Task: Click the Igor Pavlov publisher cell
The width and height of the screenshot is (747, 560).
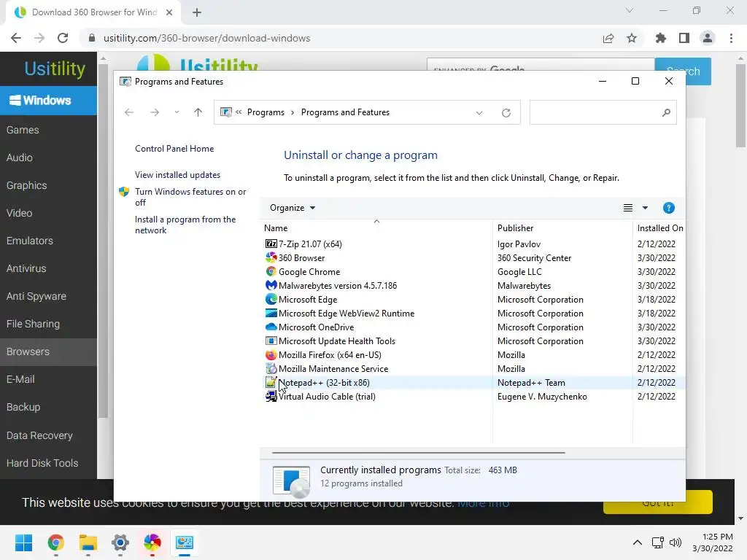Action: tap(519, 244)
